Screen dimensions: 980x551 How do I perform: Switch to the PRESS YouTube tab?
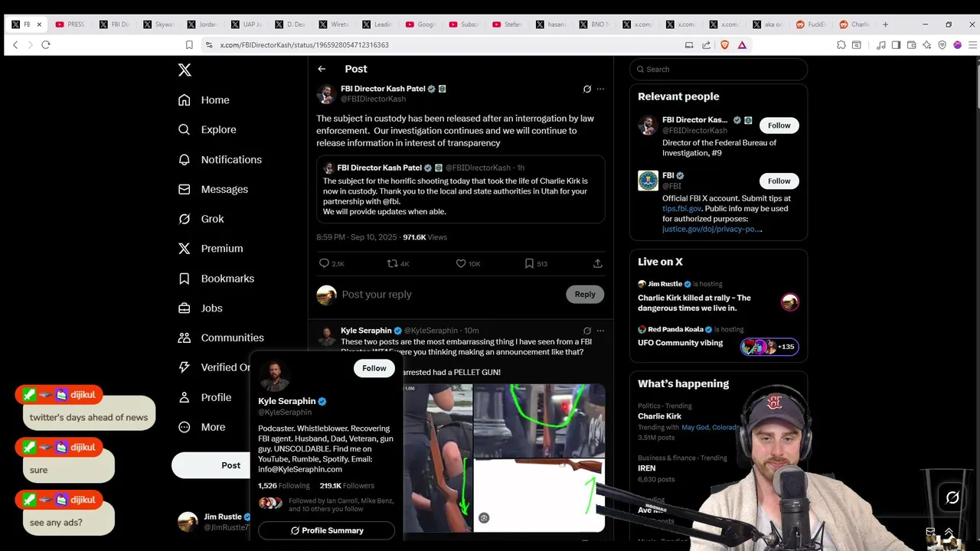70,24
